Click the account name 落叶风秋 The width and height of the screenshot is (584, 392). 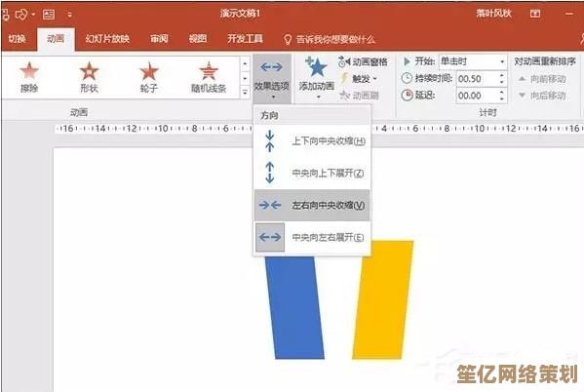(x=493, y=14)
